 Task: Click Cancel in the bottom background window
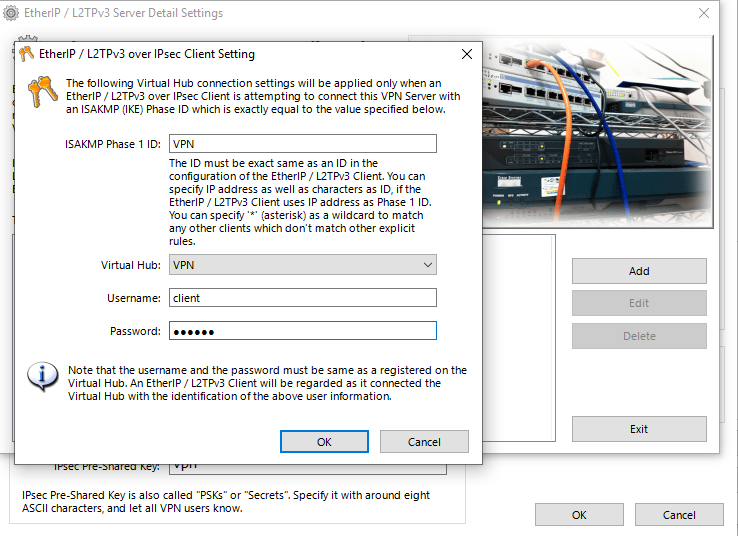(x=679, y=515)
